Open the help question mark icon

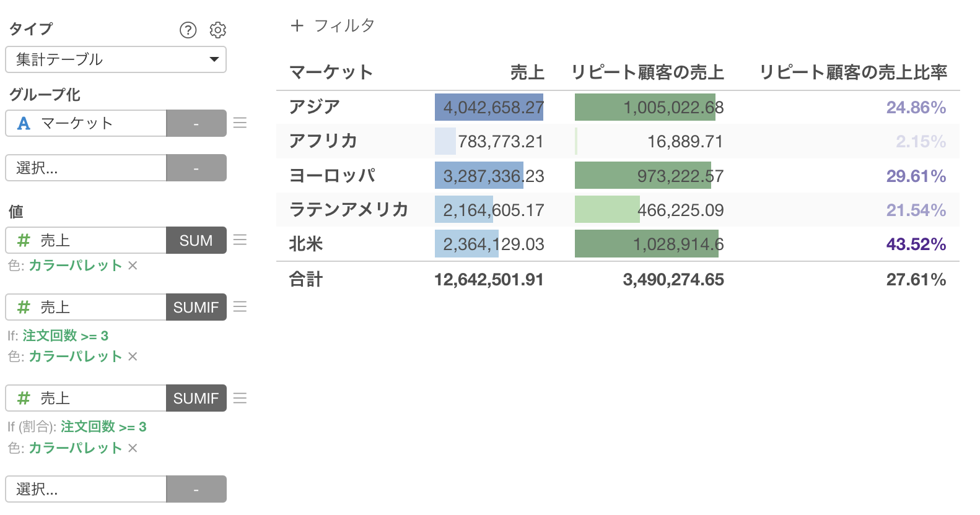[188, 30]
